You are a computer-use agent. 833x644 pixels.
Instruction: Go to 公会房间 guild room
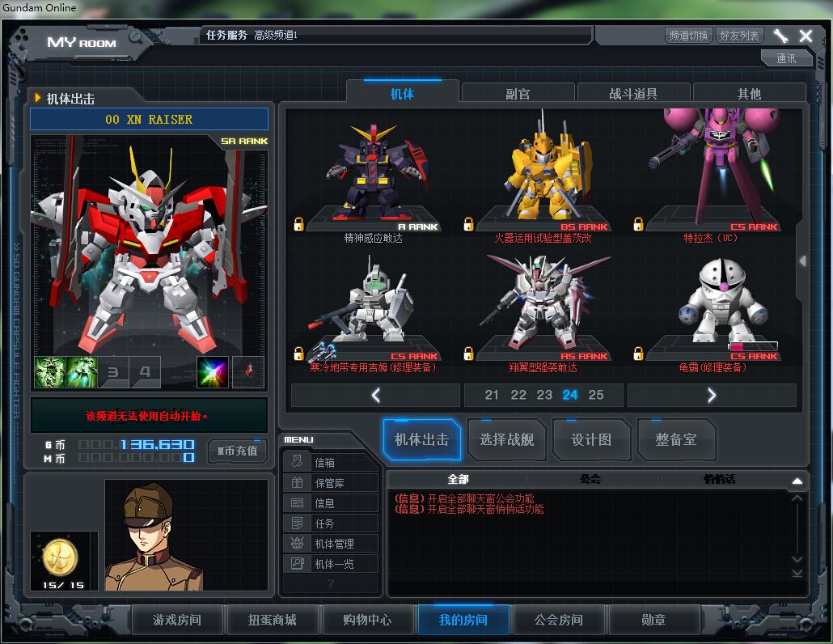pyautogui.click(x=558, y=620)
